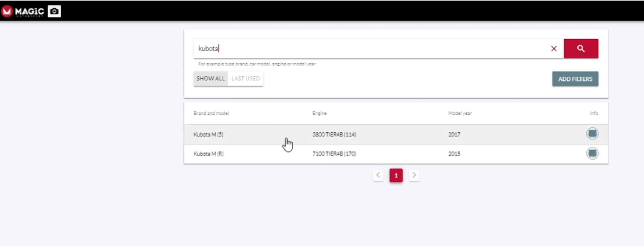Click model year 2017 cell
Image resolution: width=644 pixels, height=246 pixels.
coord(454,135)
